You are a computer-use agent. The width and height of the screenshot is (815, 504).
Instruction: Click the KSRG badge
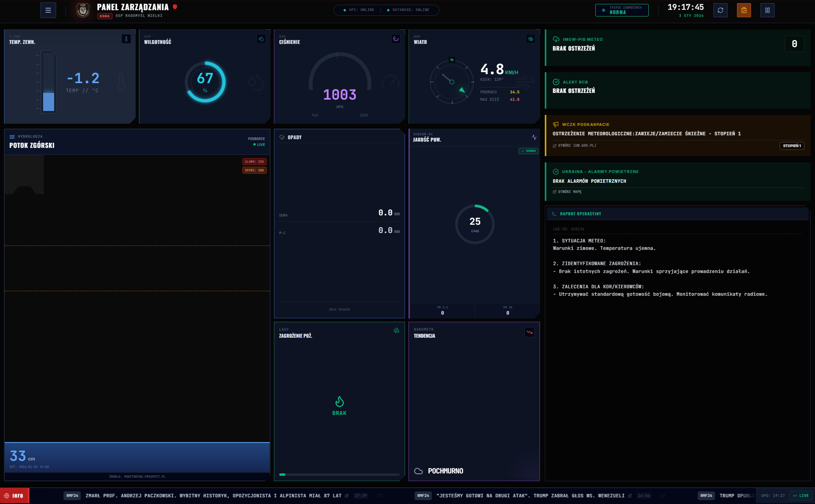105,16
